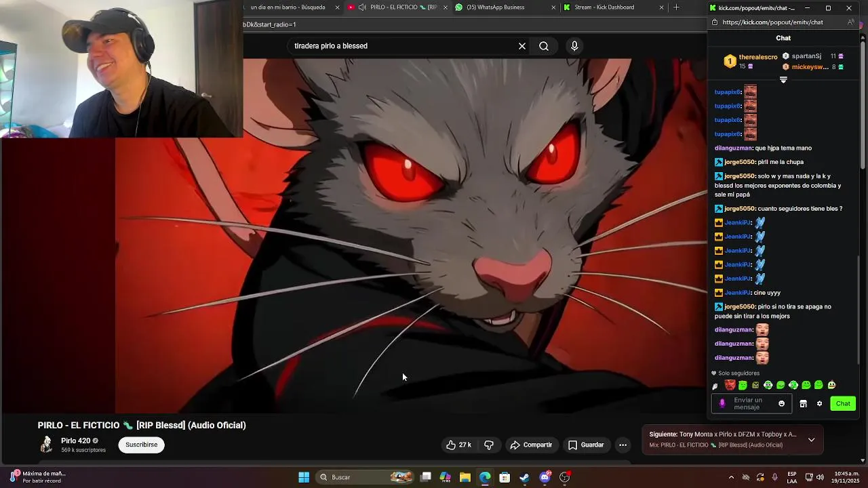Switch to the PIRLO - EL FICTICIO tab

(397, 7)
